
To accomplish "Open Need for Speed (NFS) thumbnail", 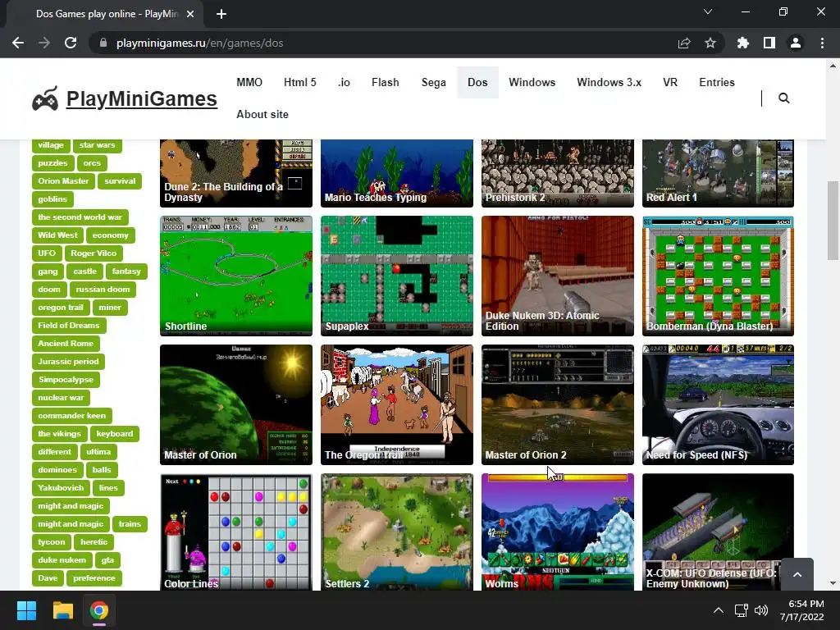I will pos(718,404).
